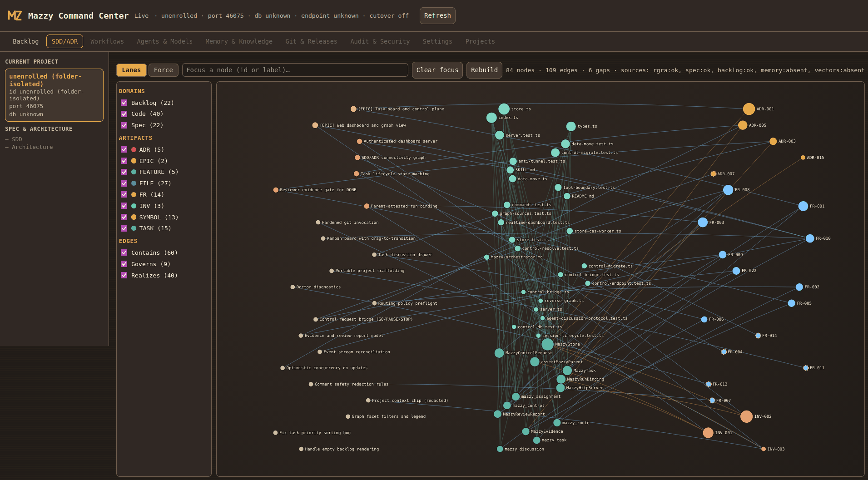
Task: Click the ADR-015 small node
Action: 803,158
